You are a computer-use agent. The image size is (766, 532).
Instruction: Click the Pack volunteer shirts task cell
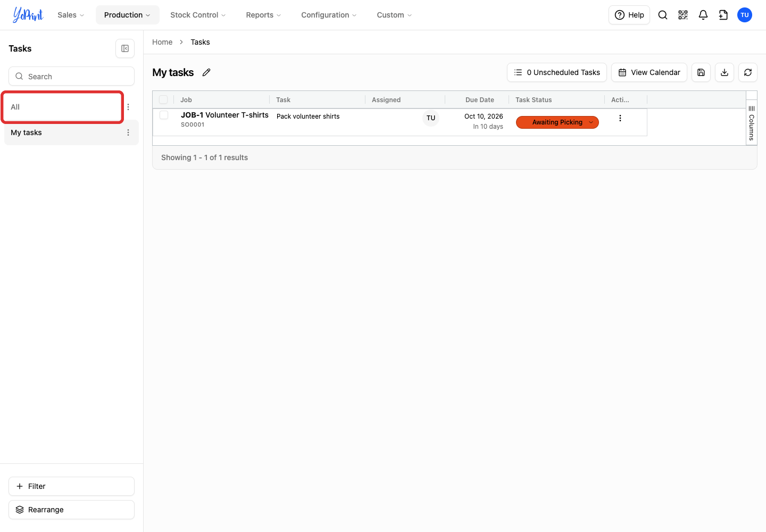click(308, 117)
